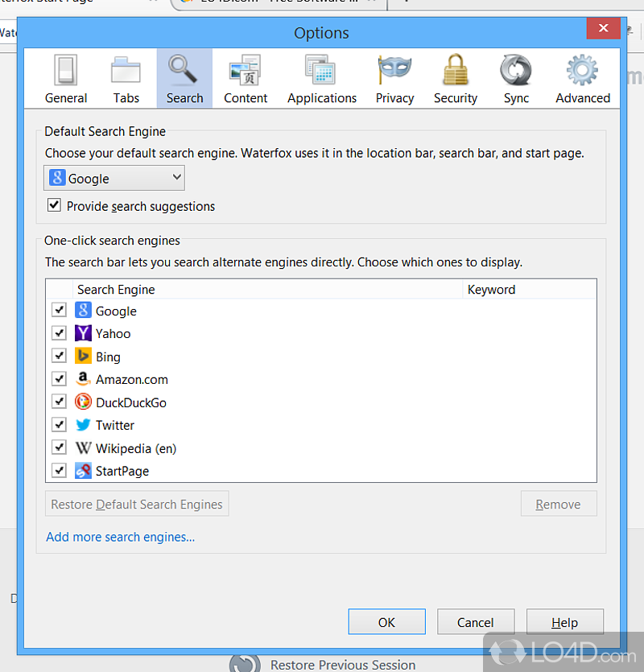Open the Advanced gear pane icon
This screenshot has height=672, width=644.
coord(582,70)
